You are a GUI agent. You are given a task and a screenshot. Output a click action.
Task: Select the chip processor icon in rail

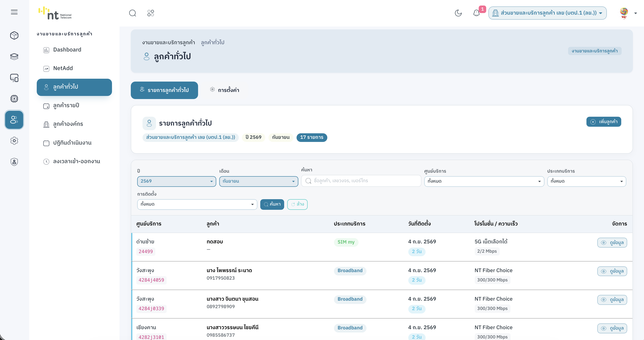point(14,99)
